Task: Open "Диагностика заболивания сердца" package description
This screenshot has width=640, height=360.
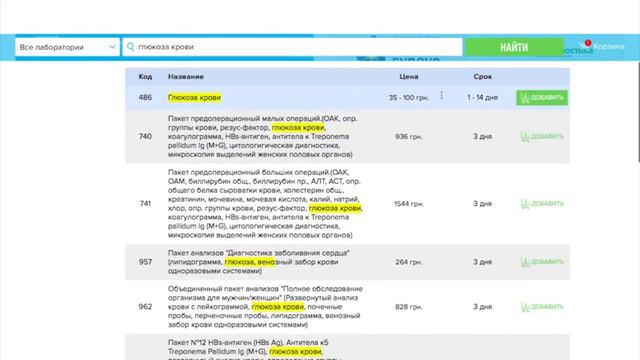Action: pyautogui.click(x=258, y=262)
